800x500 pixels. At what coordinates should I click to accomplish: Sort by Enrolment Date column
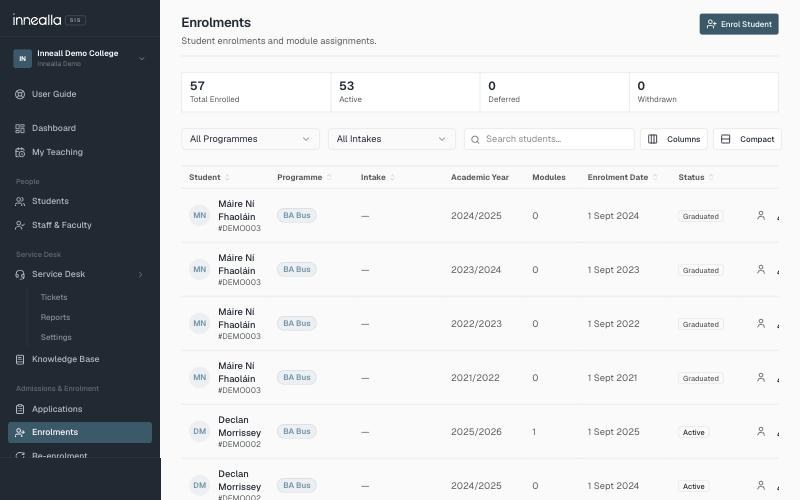[622, 177]
